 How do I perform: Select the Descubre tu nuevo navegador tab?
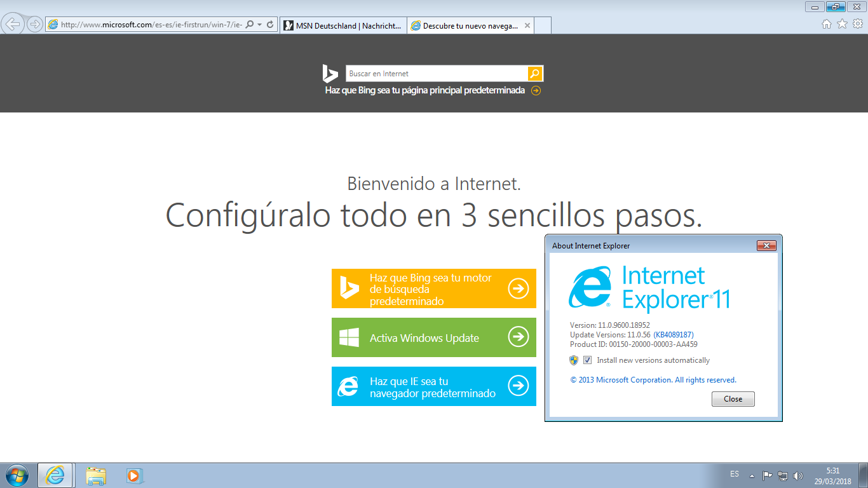[x=470, y=25]
